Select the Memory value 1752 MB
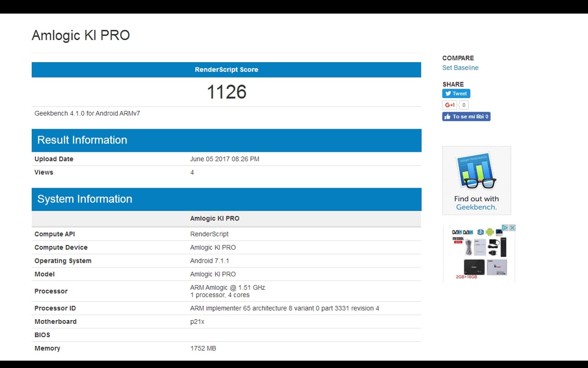The width and height of the screenshot is (588, 368). [x=203, y=348]
